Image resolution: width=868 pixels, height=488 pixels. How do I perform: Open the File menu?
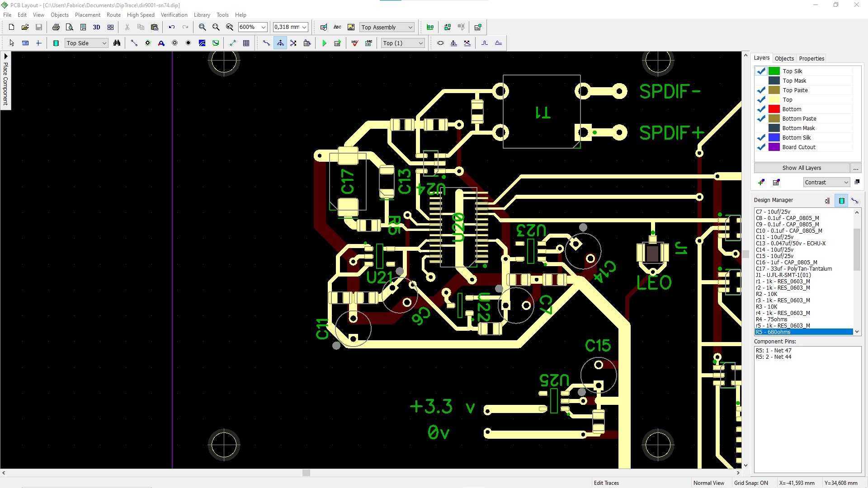click(x=7, y=15)
